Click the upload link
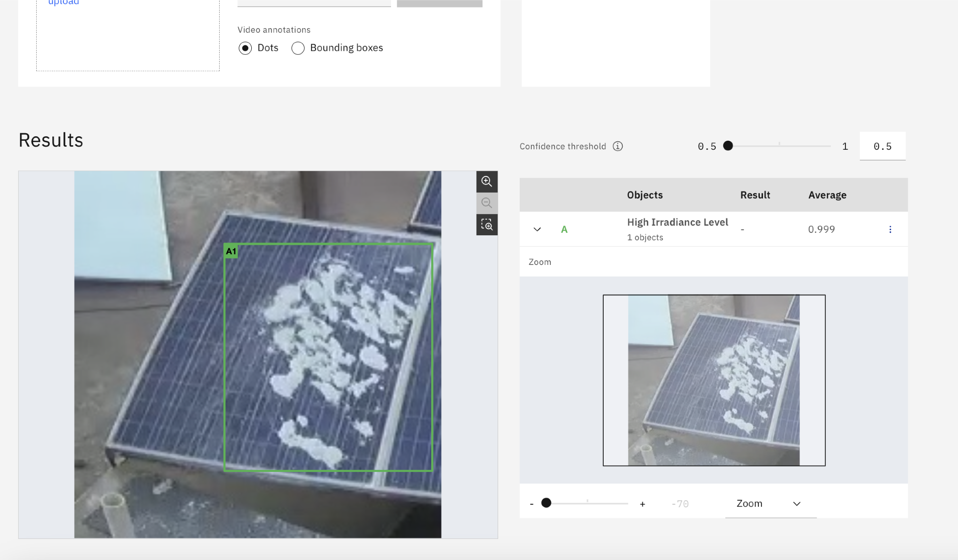 pyautogui.click(x=63, y=3)
